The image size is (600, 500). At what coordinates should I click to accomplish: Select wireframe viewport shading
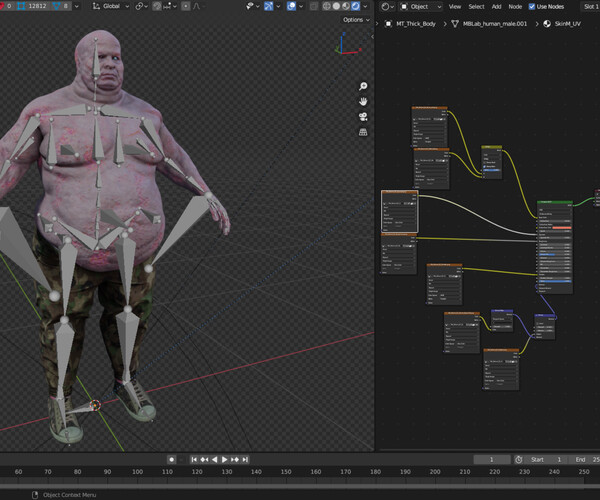tap(326, 6)
